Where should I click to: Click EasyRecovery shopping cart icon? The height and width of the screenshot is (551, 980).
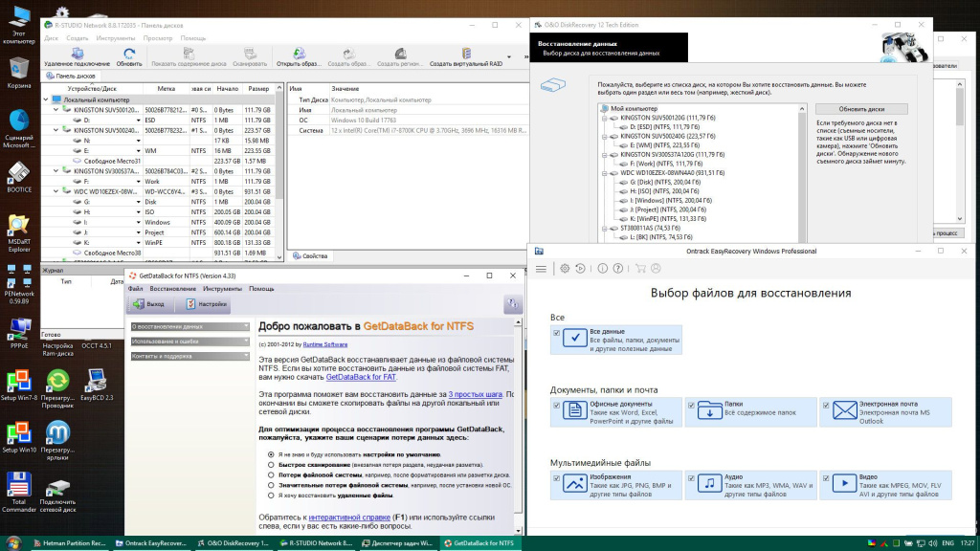[640, 269]
